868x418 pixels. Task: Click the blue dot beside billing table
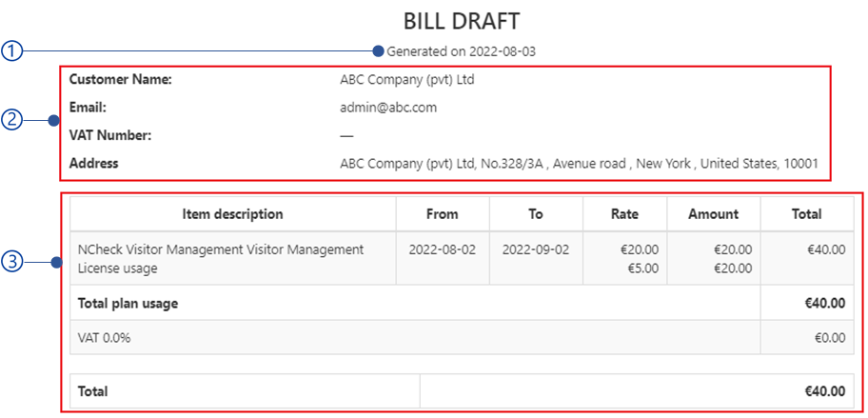(x=55, y=262)
